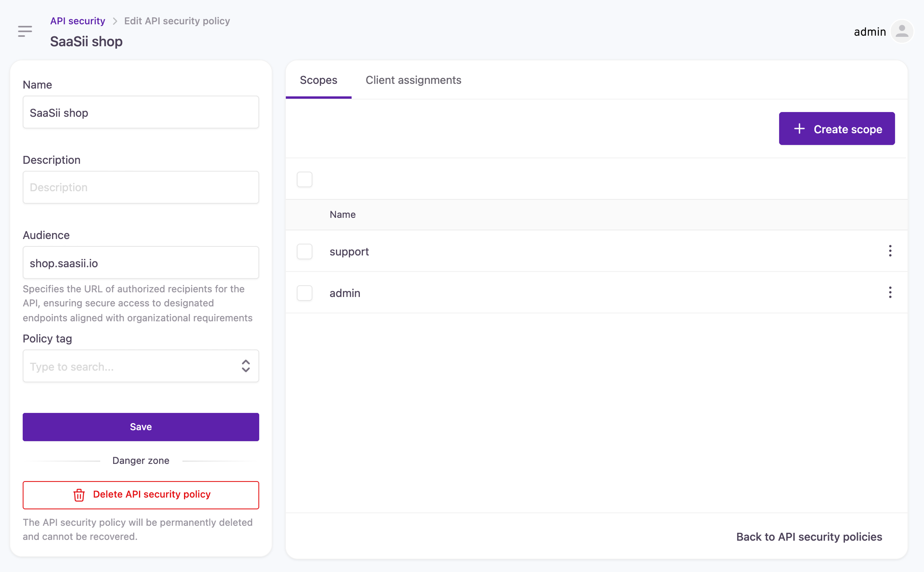This screenshot has height=572, width=924.
Task: Click the API security breadcrumb link
Action: coord(78,21)
